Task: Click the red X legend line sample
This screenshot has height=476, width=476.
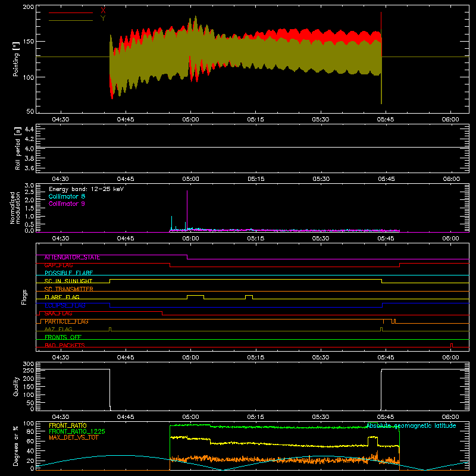Action: click(71, 12)
